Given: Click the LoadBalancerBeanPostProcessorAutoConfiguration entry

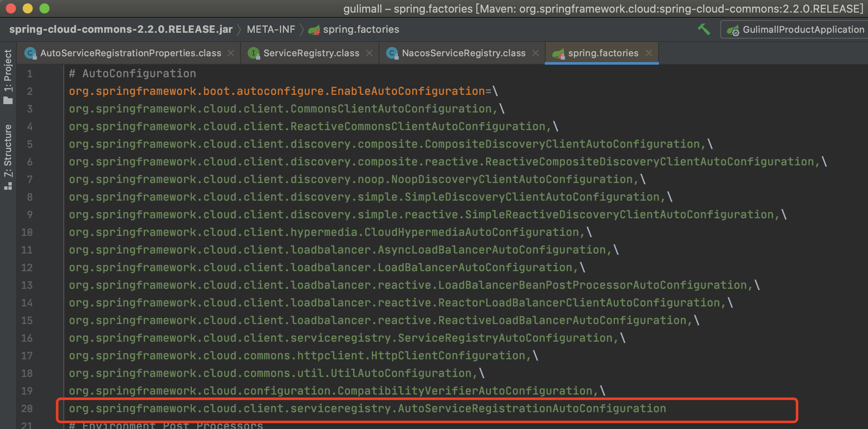Looking at the screenshot, I should (408, 285).
